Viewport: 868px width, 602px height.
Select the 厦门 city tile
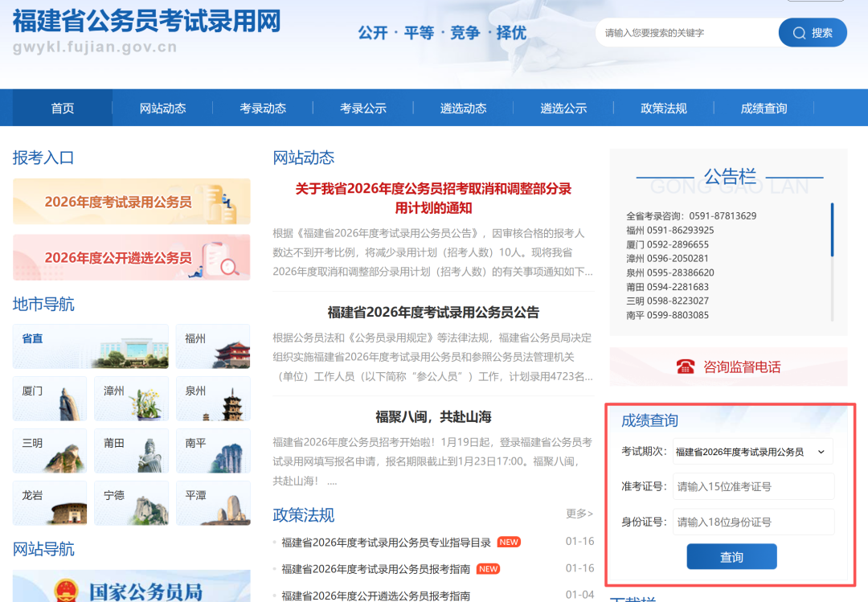50,399
